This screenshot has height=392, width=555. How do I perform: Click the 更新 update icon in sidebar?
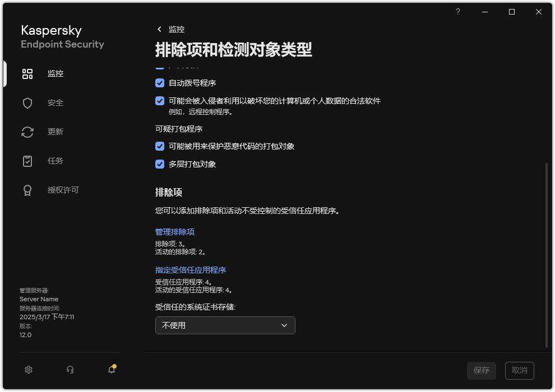(x=27, y=132)
